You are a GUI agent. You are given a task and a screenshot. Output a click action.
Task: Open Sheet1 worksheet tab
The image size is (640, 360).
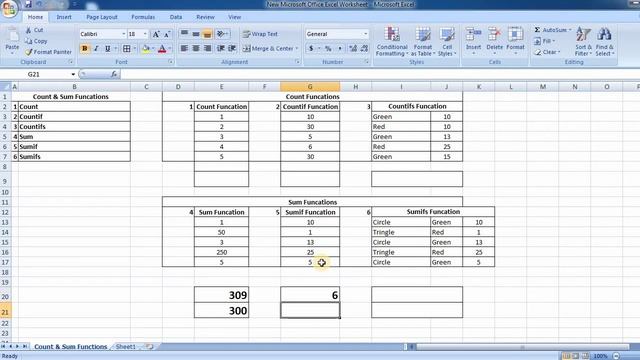125,347
